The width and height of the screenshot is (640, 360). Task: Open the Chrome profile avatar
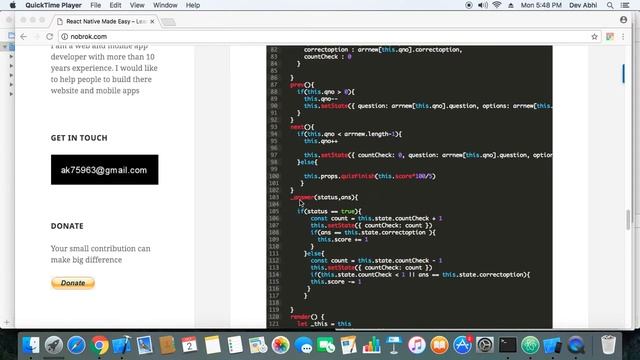(623, 20)
